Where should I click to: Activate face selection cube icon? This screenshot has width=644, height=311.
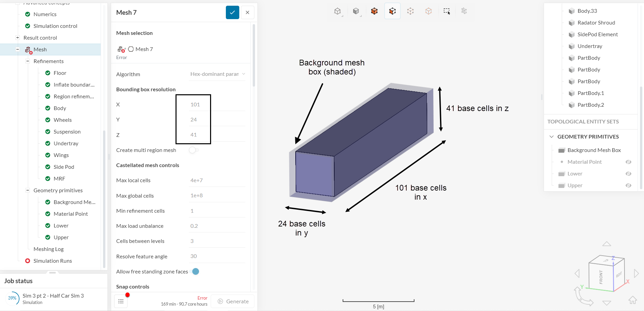point(392,11)
